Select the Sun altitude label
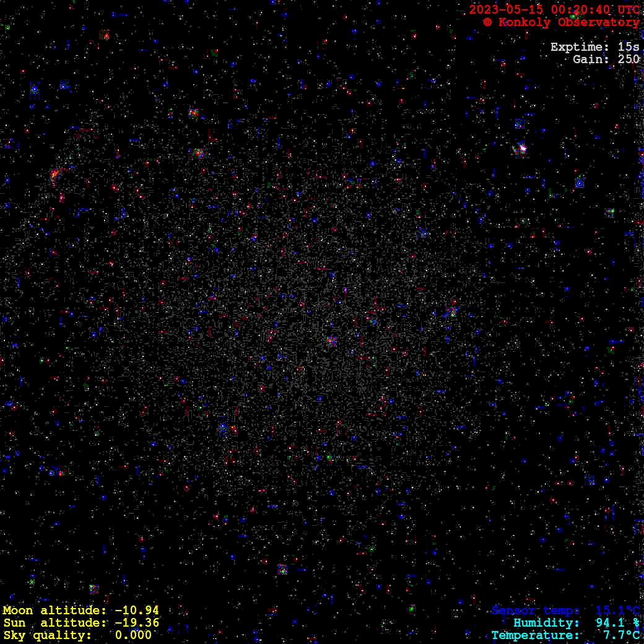644x644 pixels. 56,623
